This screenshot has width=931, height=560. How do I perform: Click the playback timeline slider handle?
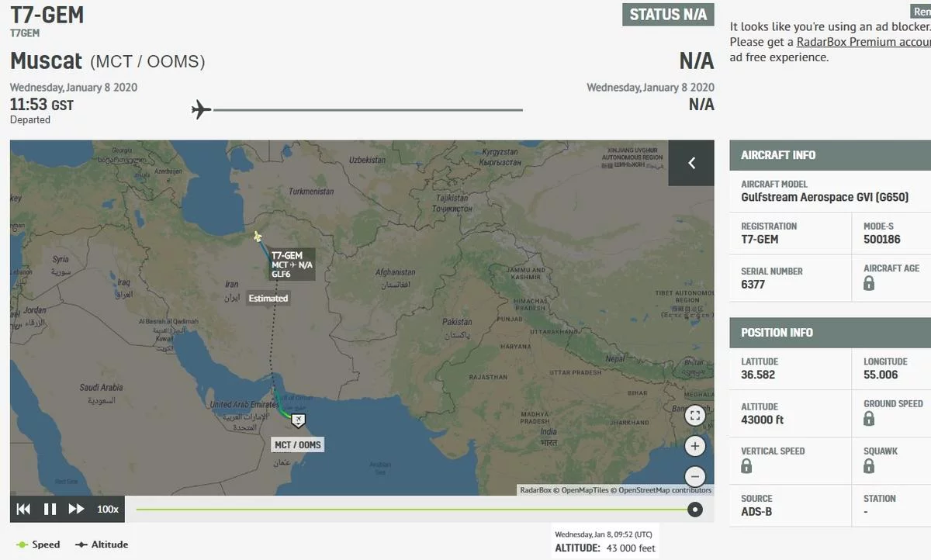[x=695, y=510]
